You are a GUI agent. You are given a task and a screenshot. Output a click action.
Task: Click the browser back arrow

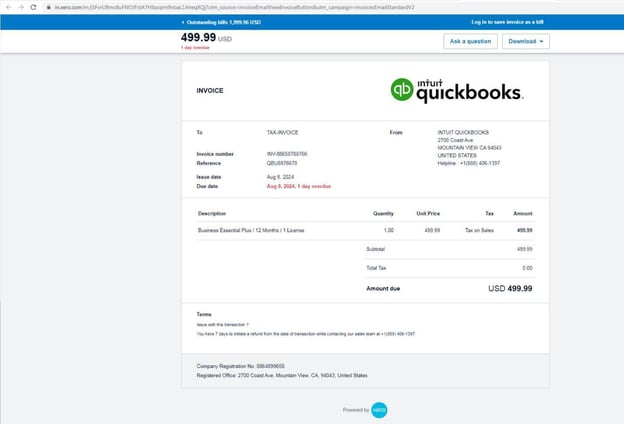[x=8, y=7]
